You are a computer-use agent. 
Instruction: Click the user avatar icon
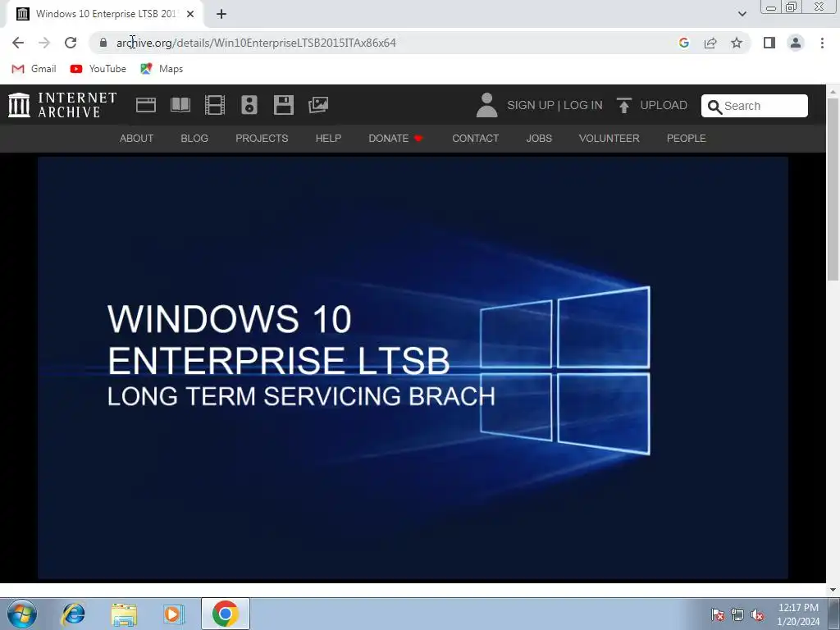coord(486,105)
